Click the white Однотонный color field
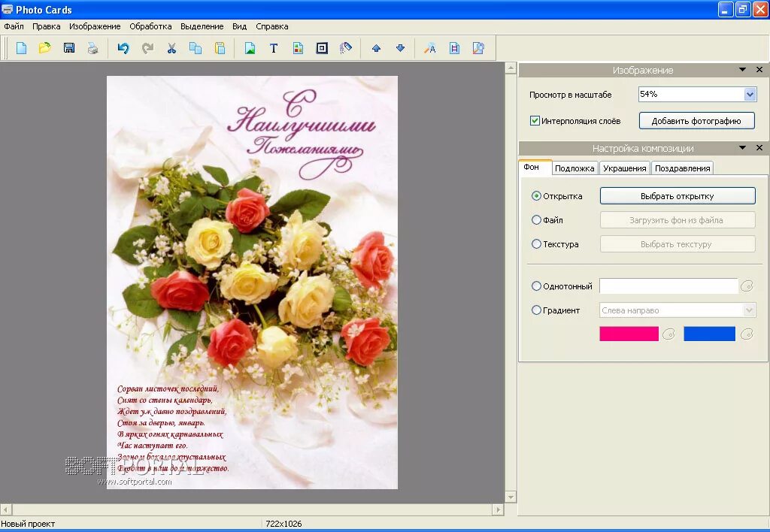770x532 pixels. [668, 286]
